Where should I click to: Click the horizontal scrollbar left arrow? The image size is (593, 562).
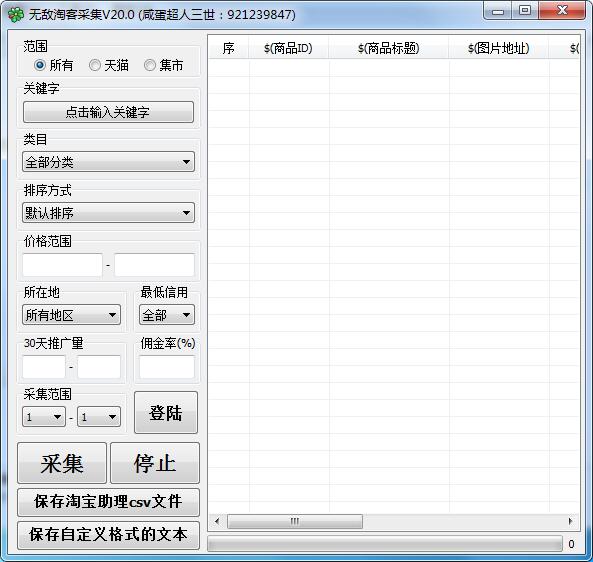tap(217, 522)
